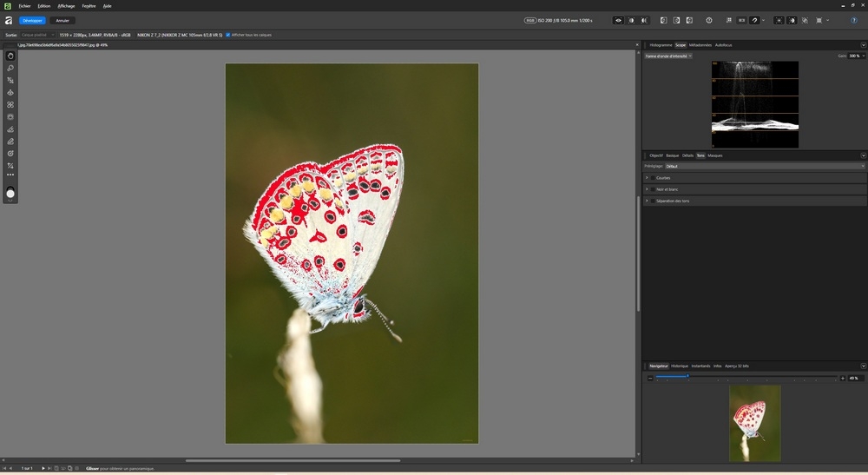Close the open document tab

[636, 45]
